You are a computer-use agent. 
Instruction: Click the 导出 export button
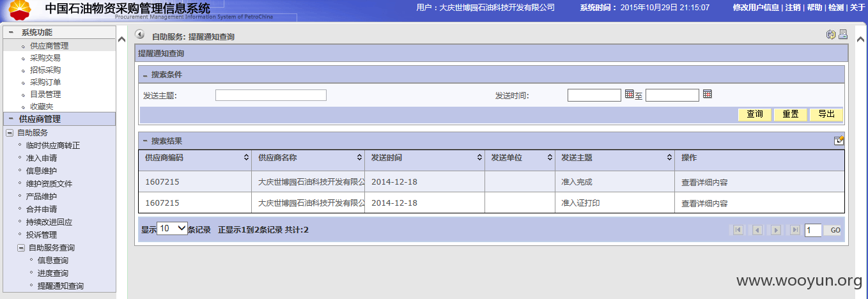826,114
